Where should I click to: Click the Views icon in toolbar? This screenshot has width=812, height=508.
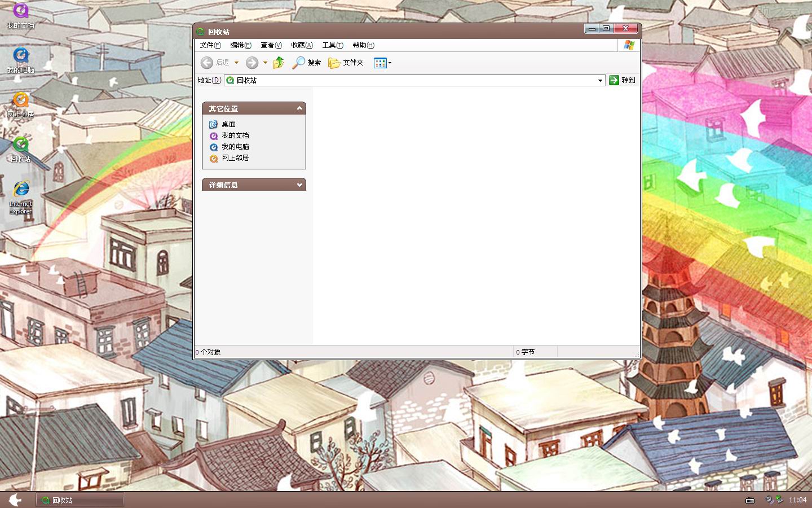tap(380, 63)
